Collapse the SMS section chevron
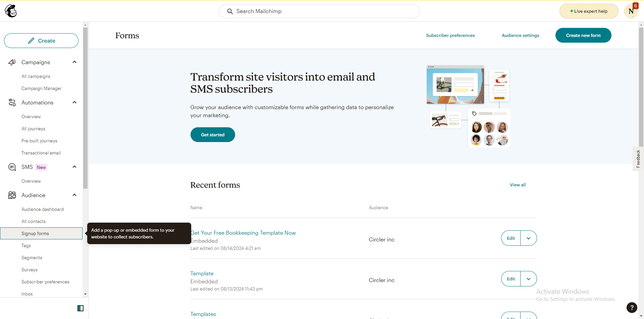 [x=74, y=167]
